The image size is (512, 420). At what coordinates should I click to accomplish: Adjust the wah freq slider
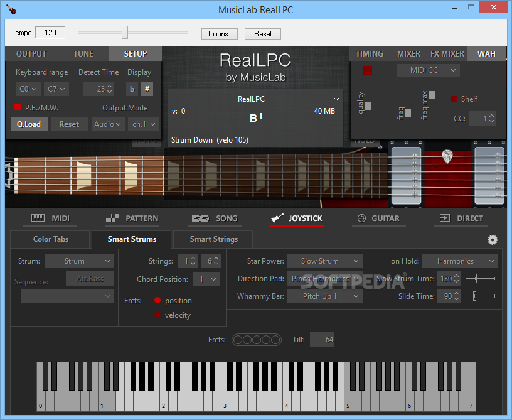coord(408,112)
